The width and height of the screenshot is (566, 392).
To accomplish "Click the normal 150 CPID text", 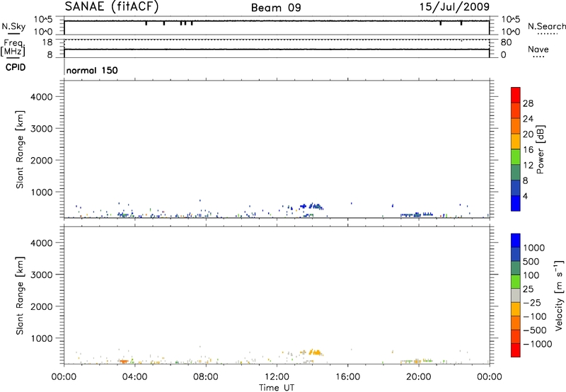I will tap(92, 70).
